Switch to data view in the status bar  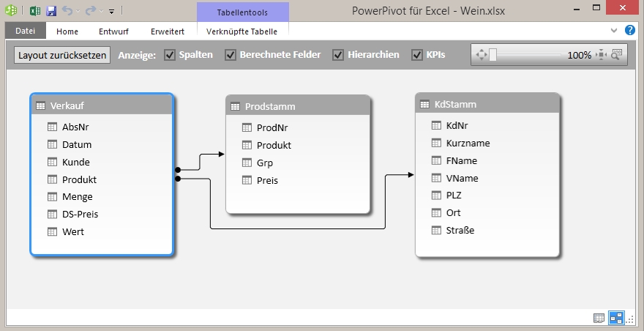coord(599,318)
